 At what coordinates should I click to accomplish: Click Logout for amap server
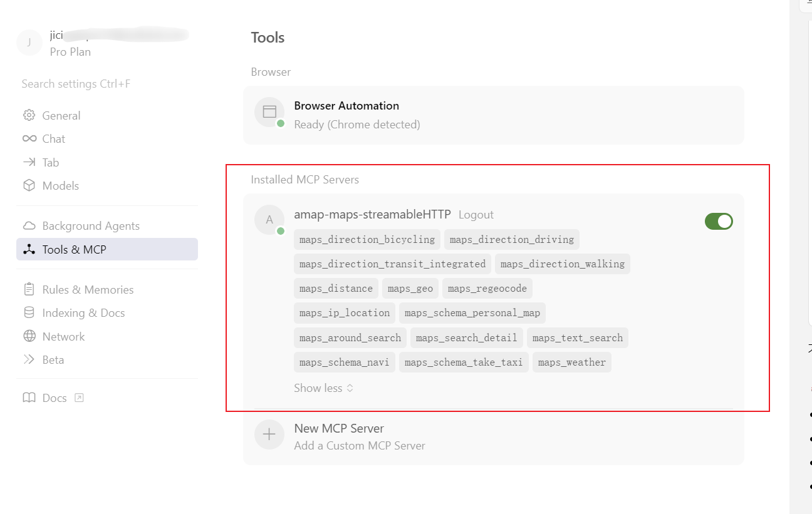click(x=476, y=215)
